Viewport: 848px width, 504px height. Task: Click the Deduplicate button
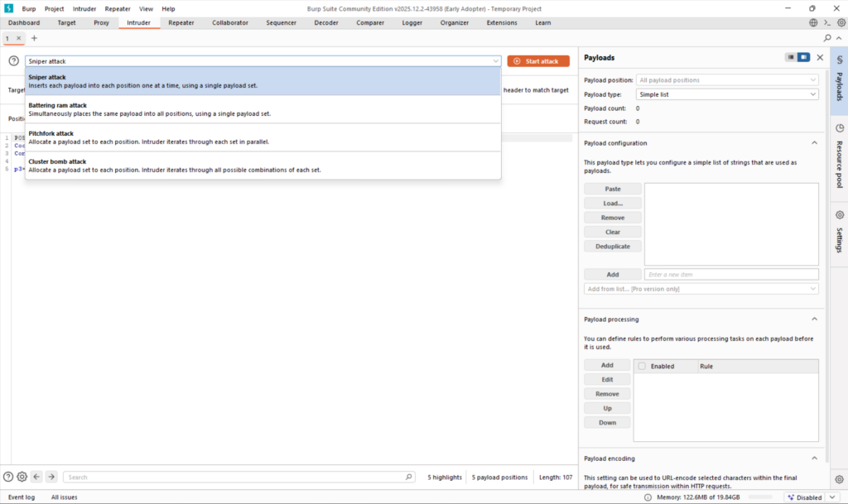pos(612,247)
